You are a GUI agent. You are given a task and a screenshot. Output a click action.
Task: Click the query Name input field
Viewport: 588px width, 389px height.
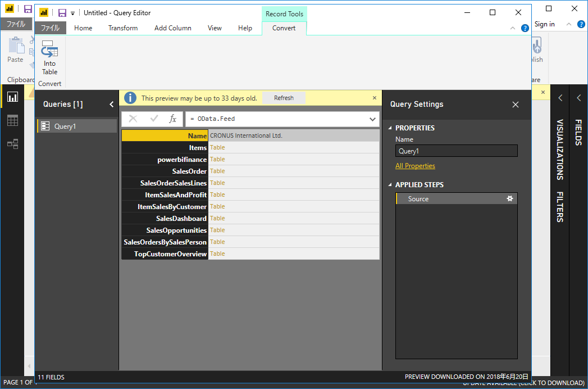click(x=457, y=151)
